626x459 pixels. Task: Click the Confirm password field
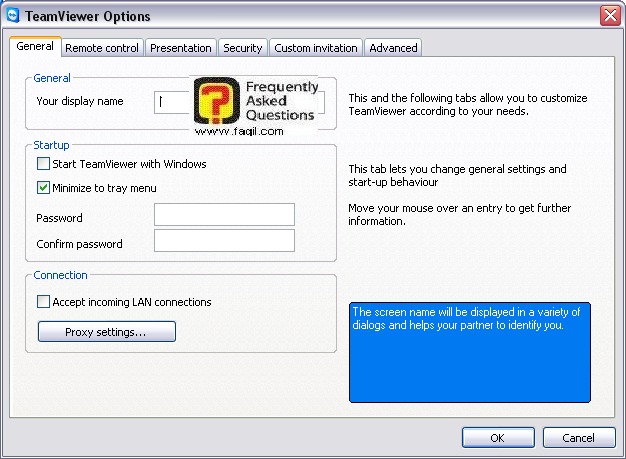coord(224,241)
